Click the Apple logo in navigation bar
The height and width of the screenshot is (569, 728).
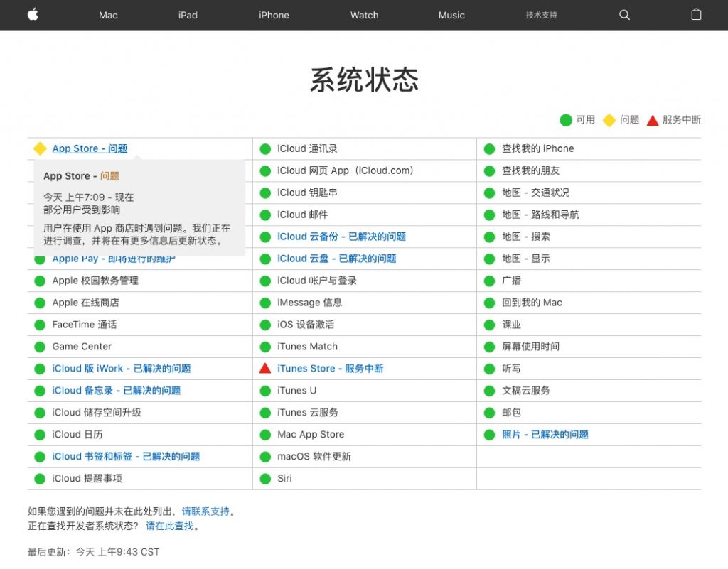[33, 15]
